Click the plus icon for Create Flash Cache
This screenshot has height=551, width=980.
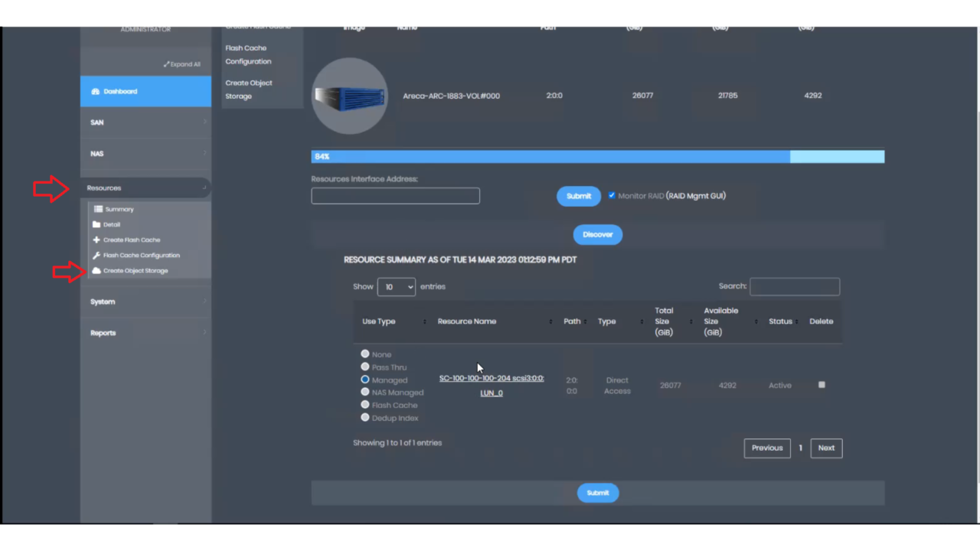(x=97, y=240)
